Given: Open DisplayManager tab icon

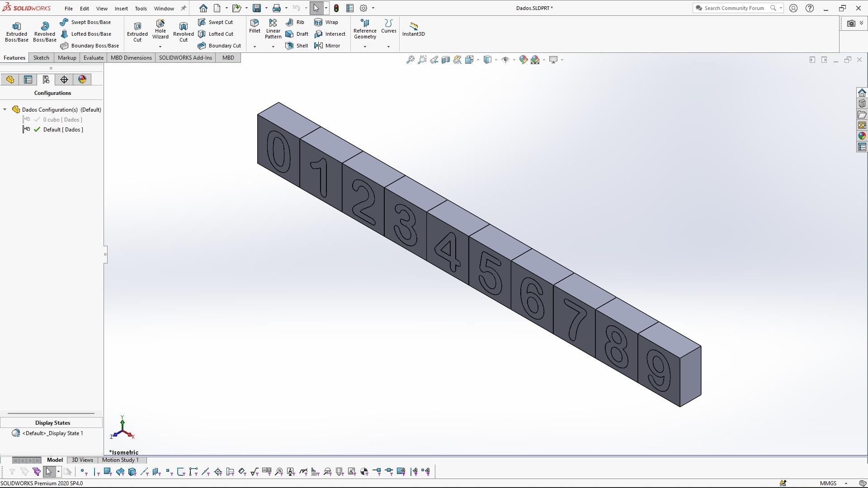Looking at the screenshot, I should pyautogui.click(x=82, y=80).
